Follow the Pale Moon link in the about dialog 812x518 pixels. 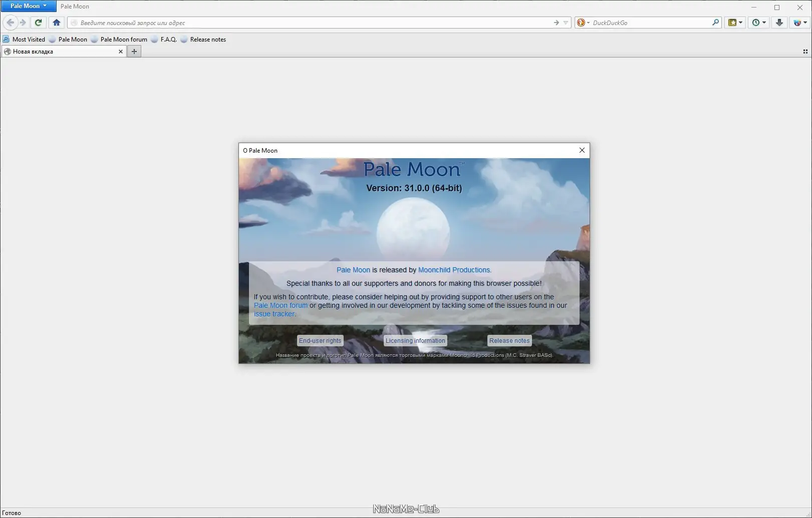coord(353,270)
